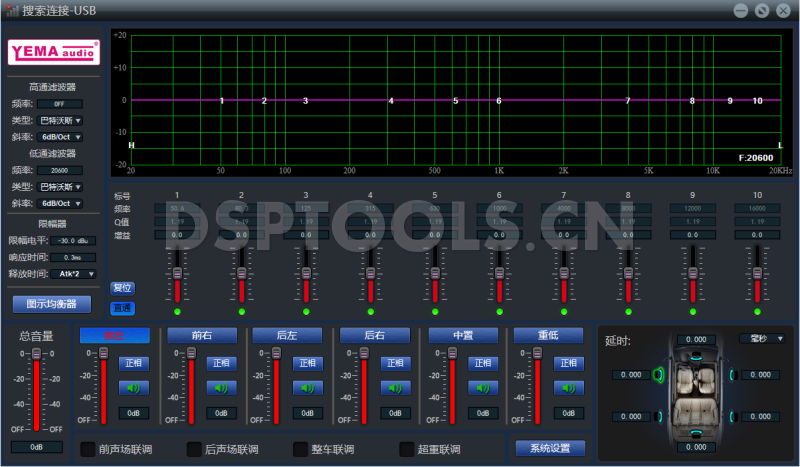This screenshot has width=800, height=467.
Task: Select the 前右 channel tab
Action: (x=202, y=335)
